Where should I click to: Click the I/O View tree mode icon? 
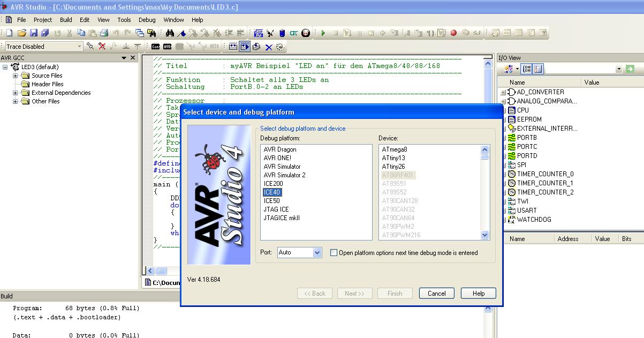[527, 69]
